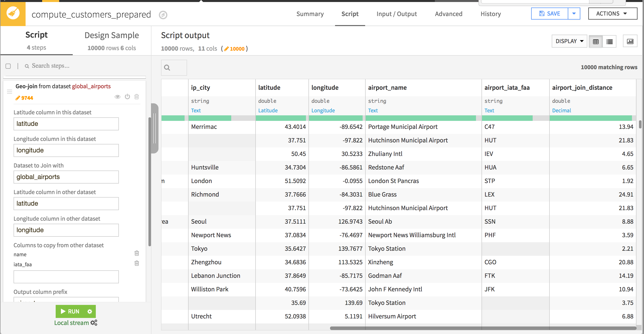Viewport: 644px width, 334px height.
Task: Open the ACTIONS dropdown menu
Action: (x=612, y=14)
